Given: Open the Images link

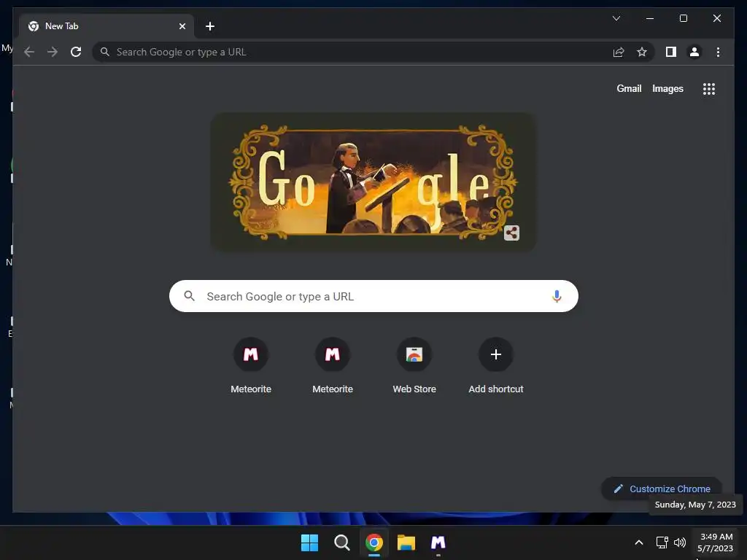Looking at the screenshot, I should [667, 88].
